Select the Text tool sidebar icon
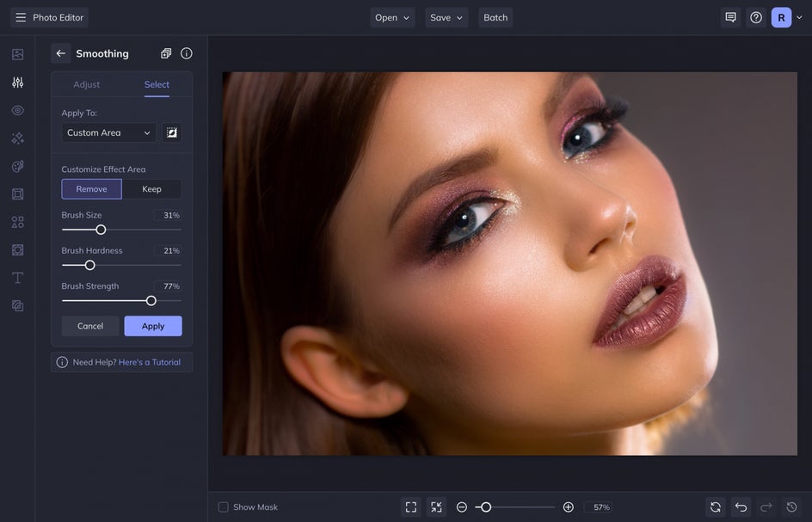This screenshot has height=522, width=812. click(x=17, y=278)
